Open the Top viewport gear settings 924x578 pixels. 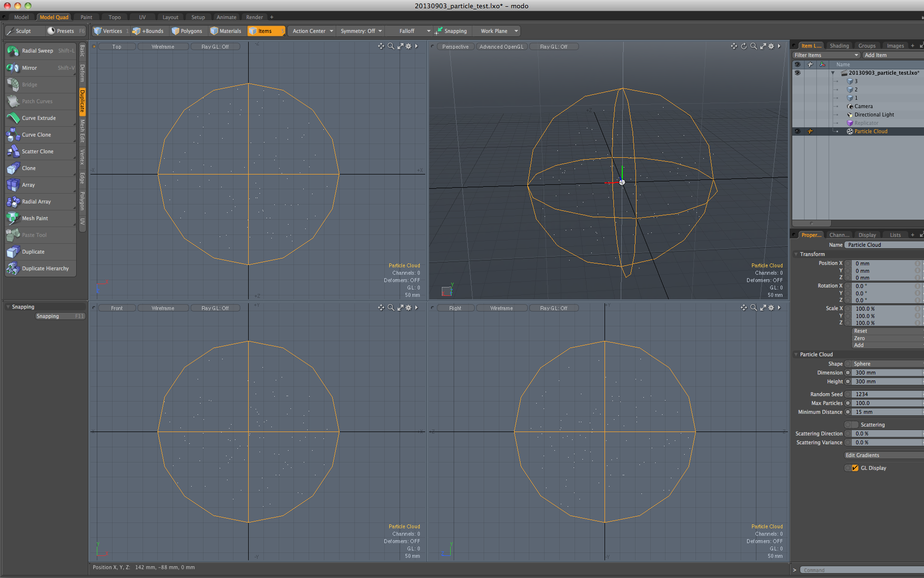tap(408, 46)
